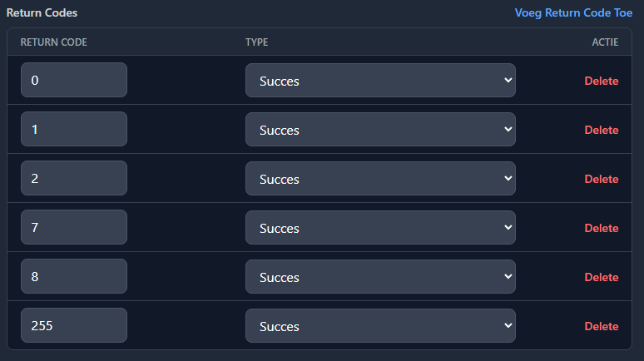Click the input field containing 0
The image size is (644, 361).
[x=74, y=81]
